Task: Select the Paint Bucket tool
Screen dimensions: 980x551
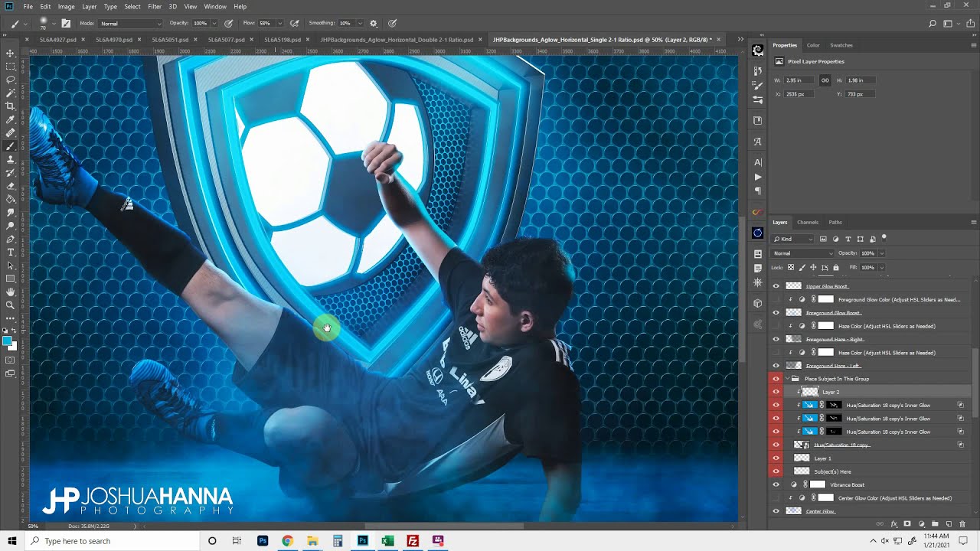Action: pyautogui.click(x=11, y=199)
